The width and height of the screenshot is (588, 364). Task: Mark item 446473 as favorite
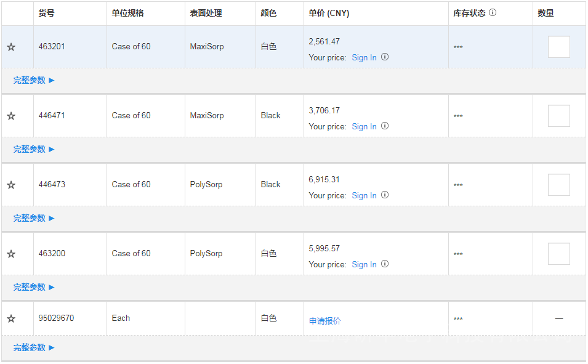click(x=11, y=185)
